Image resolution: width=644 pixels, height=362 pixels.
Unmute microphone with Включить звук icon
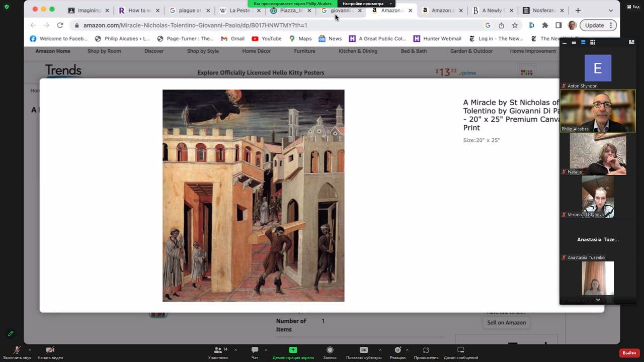[x=17, y=352]
